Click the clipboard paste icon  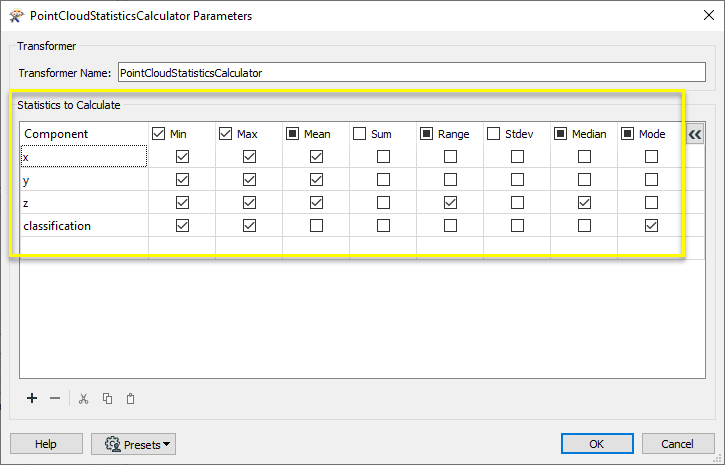coord(130,398)
